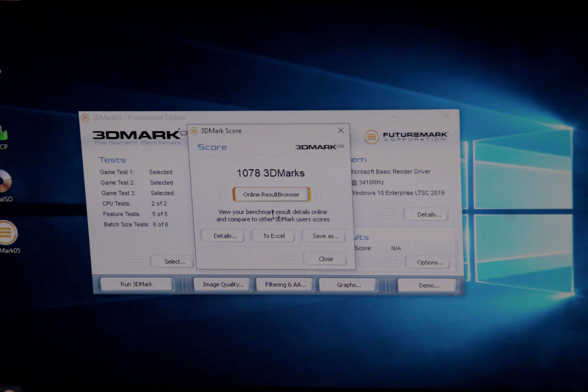Close the 3DMark05 Professional Edition window

446,116
